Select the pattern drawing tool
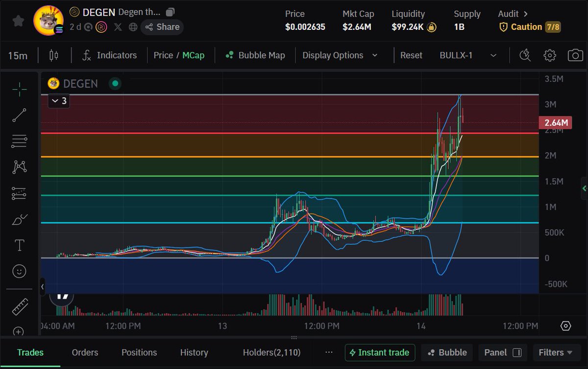This screenshot has height=369, width=588. (19, 167)
